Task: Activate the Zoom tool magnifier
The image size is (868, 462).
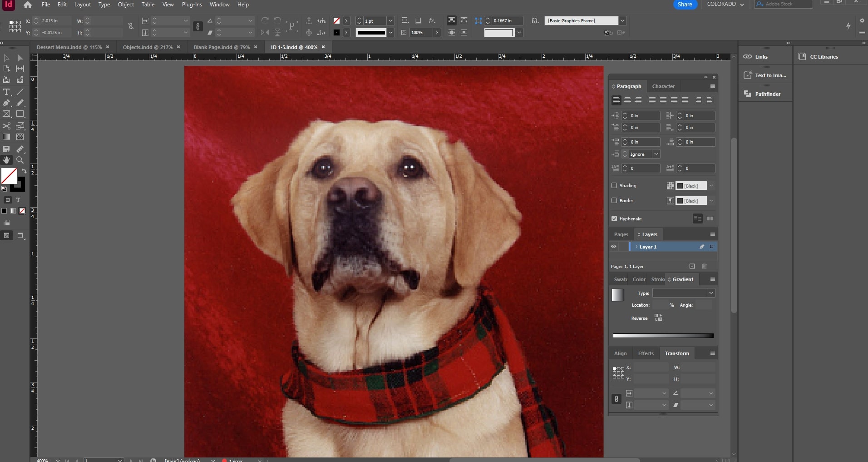Action: (20, 160)
